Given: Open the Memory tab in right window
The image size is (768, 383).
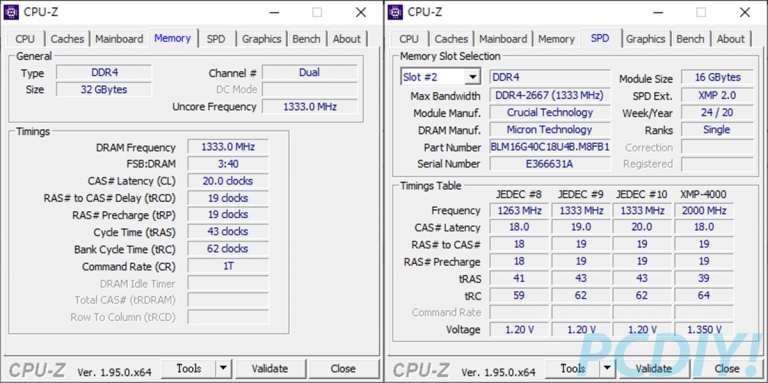Looking at the screenshot, I should [x=556, y=39].
